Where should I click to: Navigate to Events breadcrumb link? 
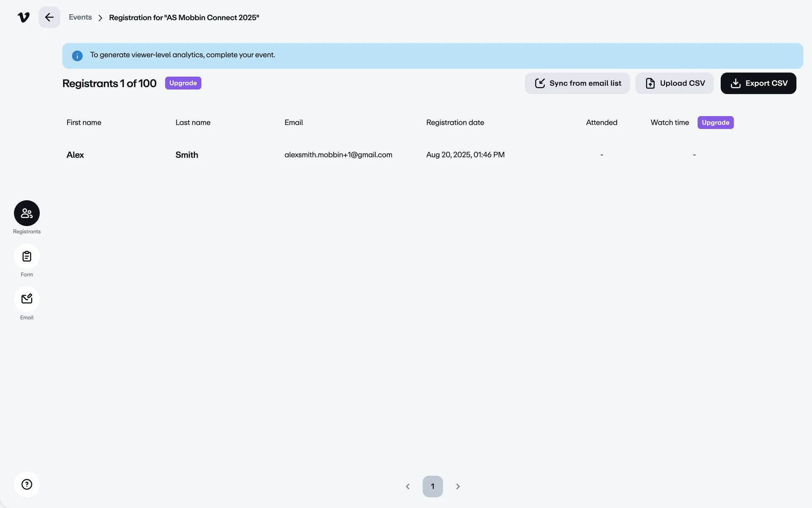[80, 17]
